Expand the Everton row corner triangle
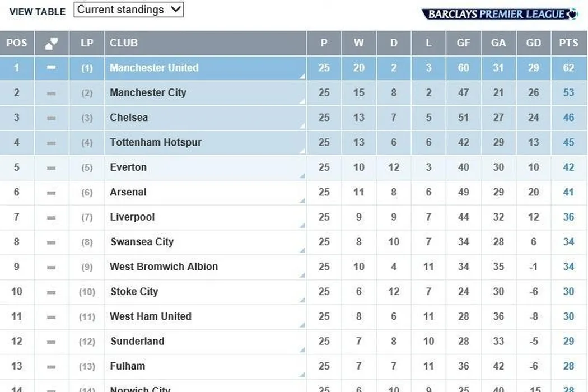 pos(302,176)
